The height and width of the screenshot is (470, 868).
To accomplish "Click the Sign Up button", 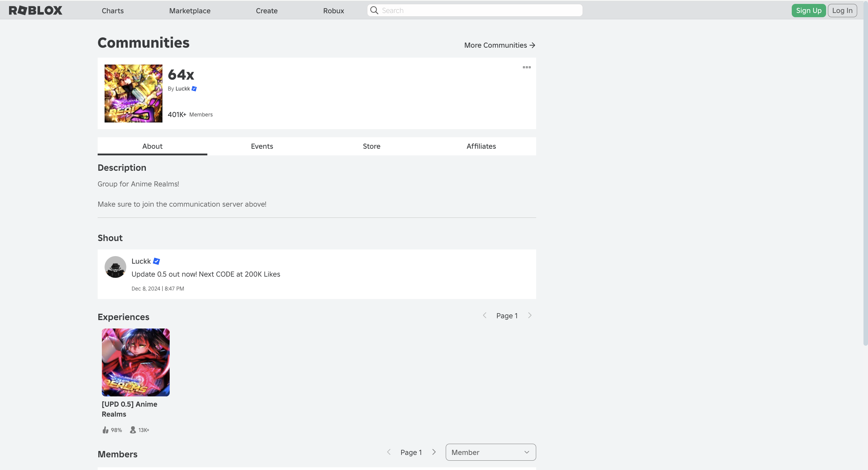I will [808, 11].
